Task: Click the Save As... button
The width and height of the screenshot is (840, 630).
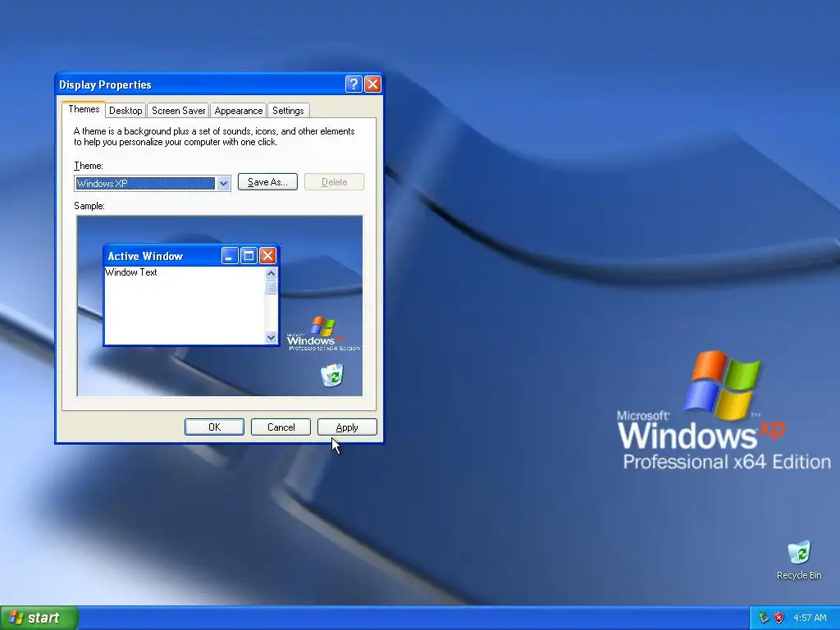Action: point(267,182)
